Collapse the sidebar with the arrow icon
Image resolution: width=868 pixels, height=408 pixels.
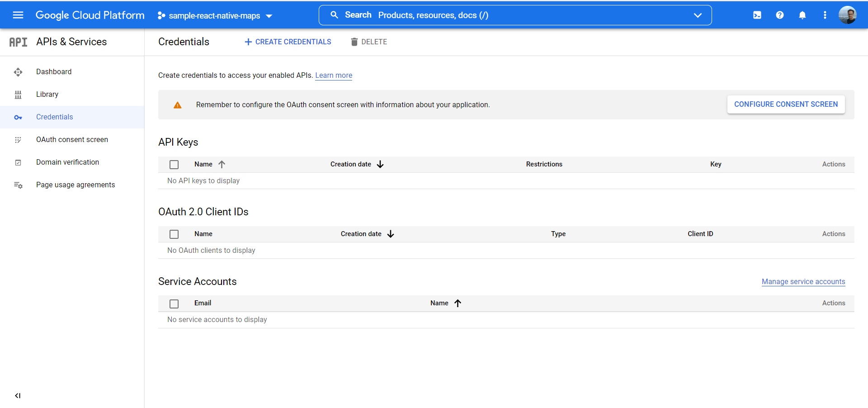coord(18,396)
